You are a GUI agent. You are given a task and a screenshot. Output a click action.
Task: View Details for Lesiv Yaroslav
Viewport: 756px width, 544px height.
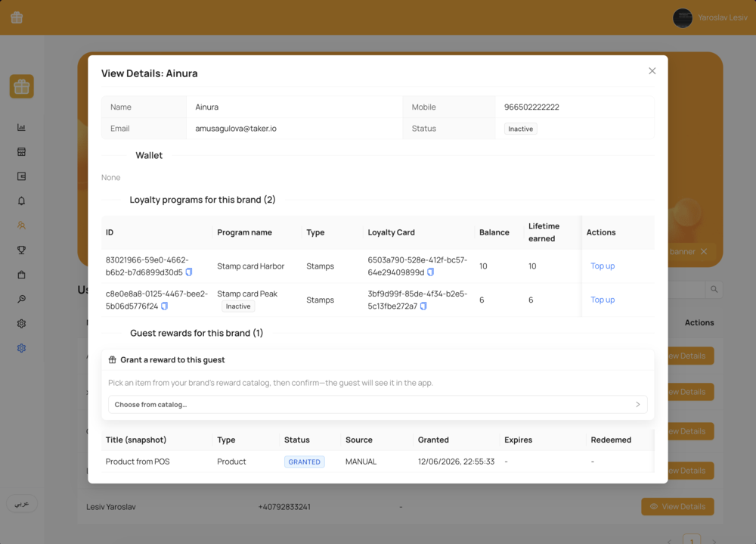677,506
